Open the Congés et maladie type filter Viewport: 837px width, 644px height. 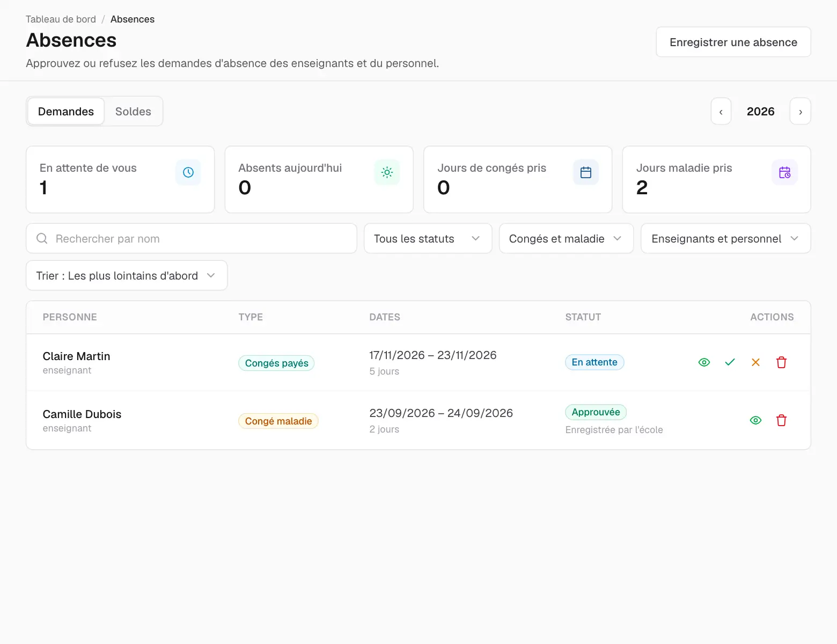point(567,238)
